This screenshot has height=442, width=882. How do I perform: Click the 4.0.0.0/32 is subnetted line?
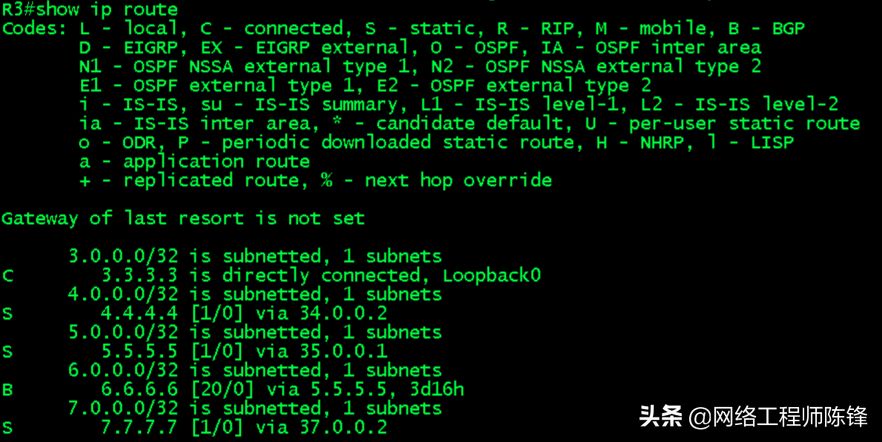click(x=255, y=294)
